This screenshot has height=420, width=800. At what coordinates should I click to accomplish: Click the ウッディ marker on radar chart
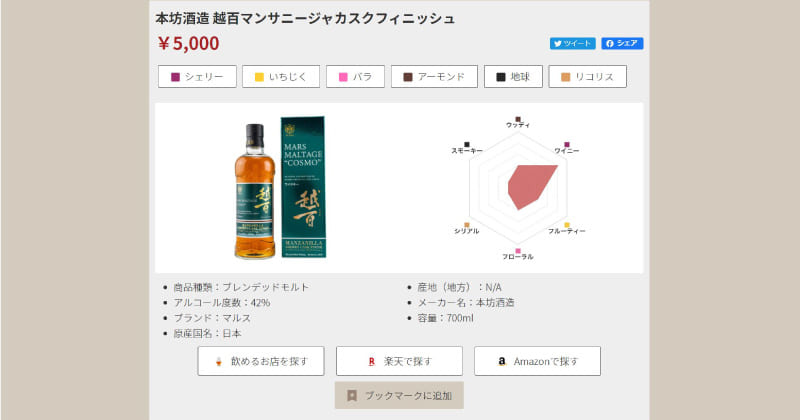pyautogui.click(x=518, y=119)
